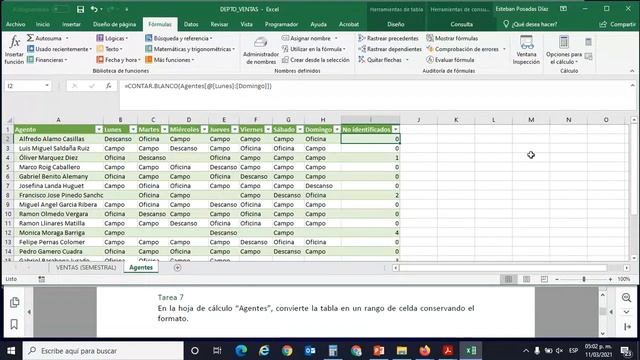Open the Jueves column filter dropdown
This screenshot has width=640, height=360.
click(x=235, y=129)
